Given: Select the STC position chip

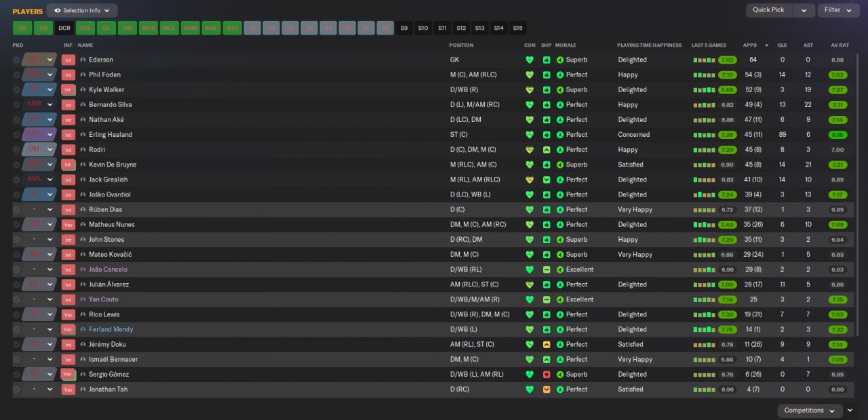Looking at the screenshot, I should click(232, 28).
